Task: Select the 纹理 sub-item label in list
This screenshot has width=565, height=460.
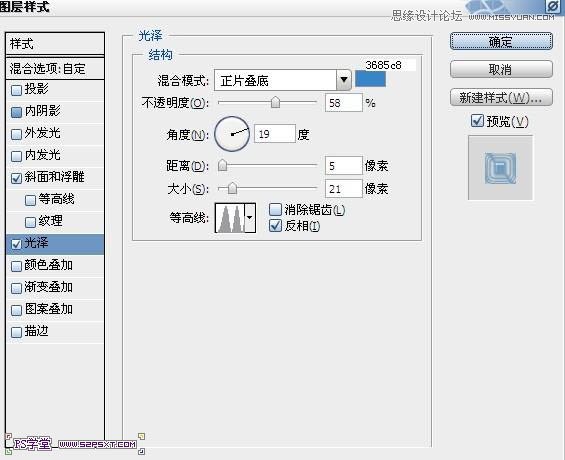Action: (50, 221)
